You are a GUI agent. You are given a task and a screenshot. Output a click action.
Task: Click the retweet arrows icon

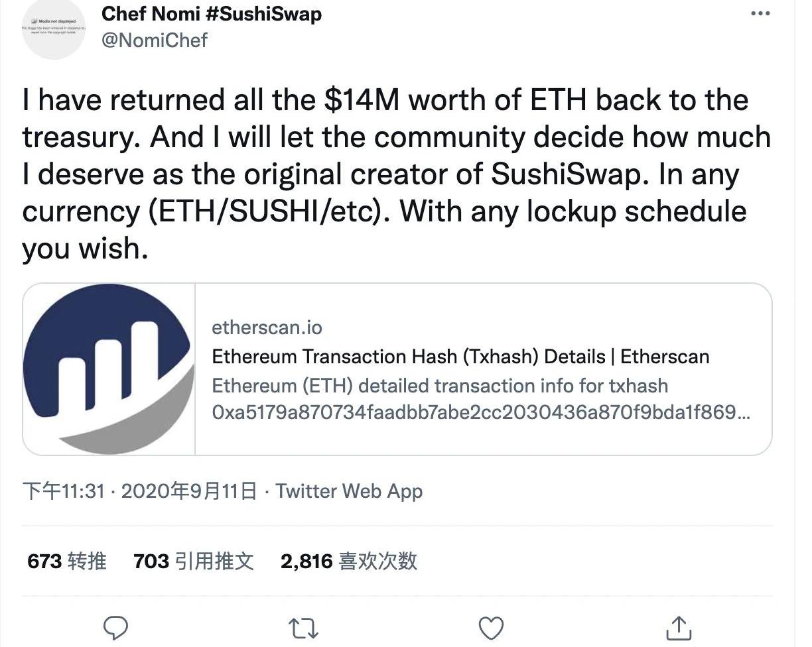click(304, 627)
